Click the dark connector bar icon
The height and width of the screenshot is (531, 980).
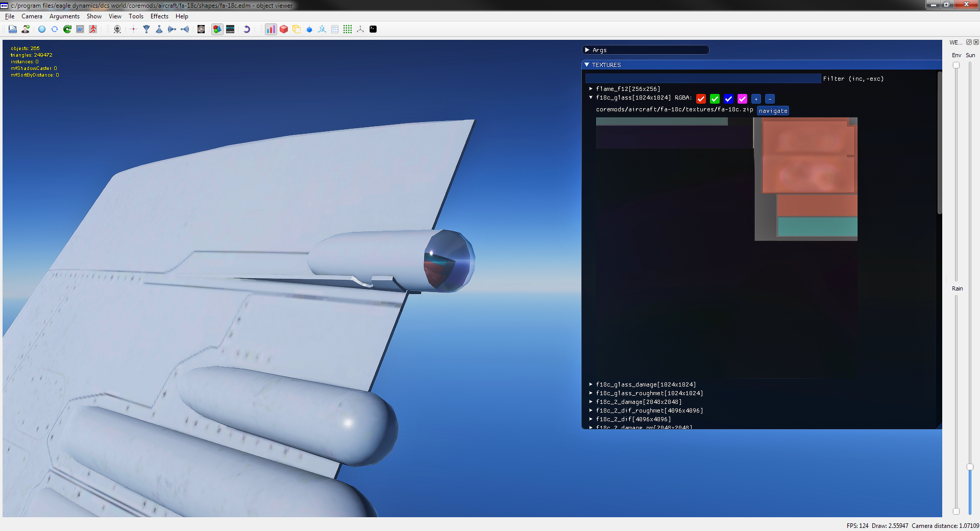(x=230, y=29)
